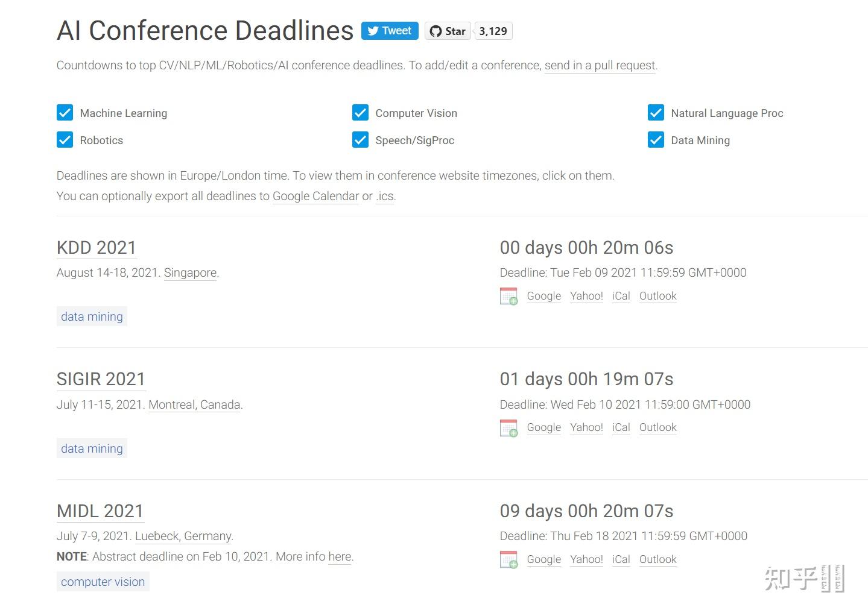Uncheck the Machine Learning checkbox
The height and width of the screenshot is (610, 868).
[65, 113]
